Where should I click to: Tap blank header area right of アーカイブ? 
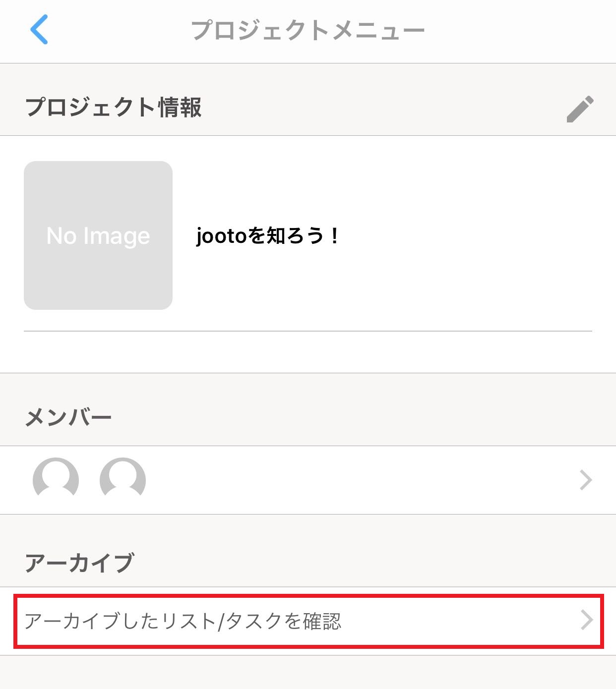coord(347,563)
